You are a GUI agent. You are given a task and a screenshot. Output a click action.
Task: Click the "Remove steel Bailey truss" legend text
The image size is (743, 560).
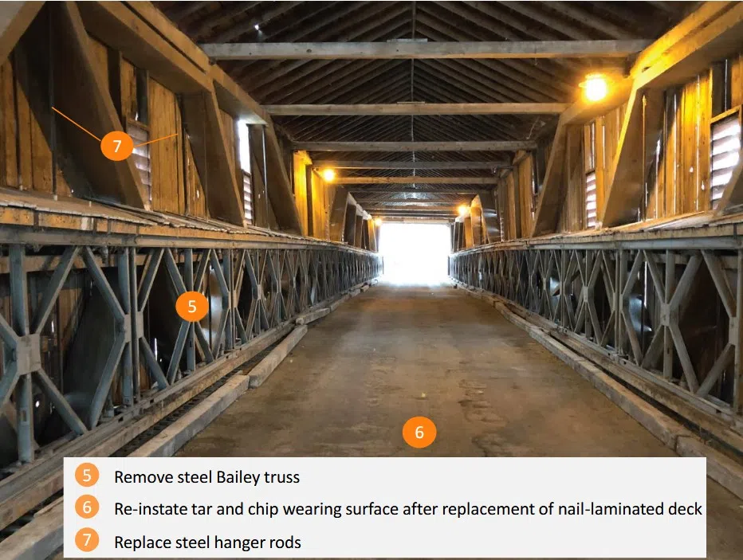tap(206, 476)
